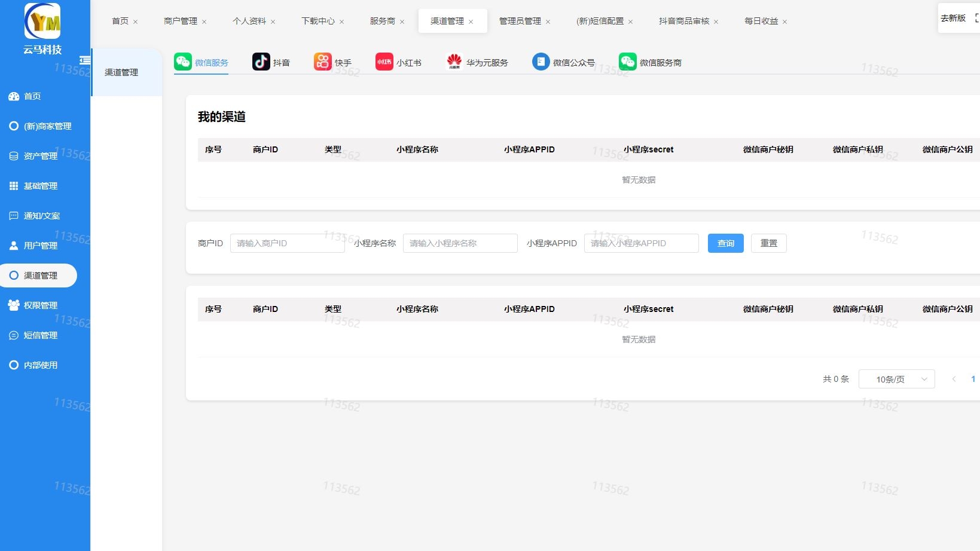The width and height of the screenshot is (980, 551).
Task: Switch to the (新)短信配置 tab
Action: point(600,21)
